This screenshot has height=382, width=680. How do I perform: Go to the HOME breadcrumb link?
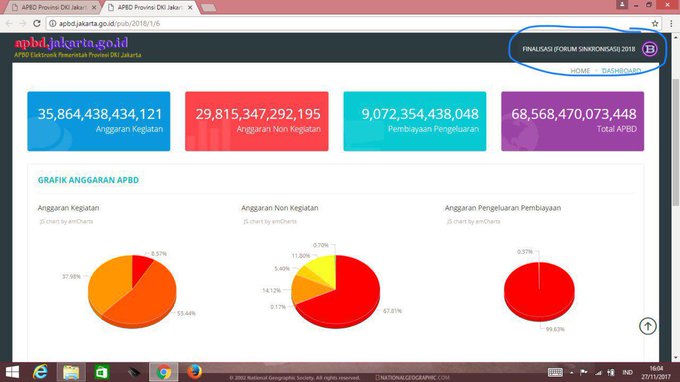click(580, 71)
